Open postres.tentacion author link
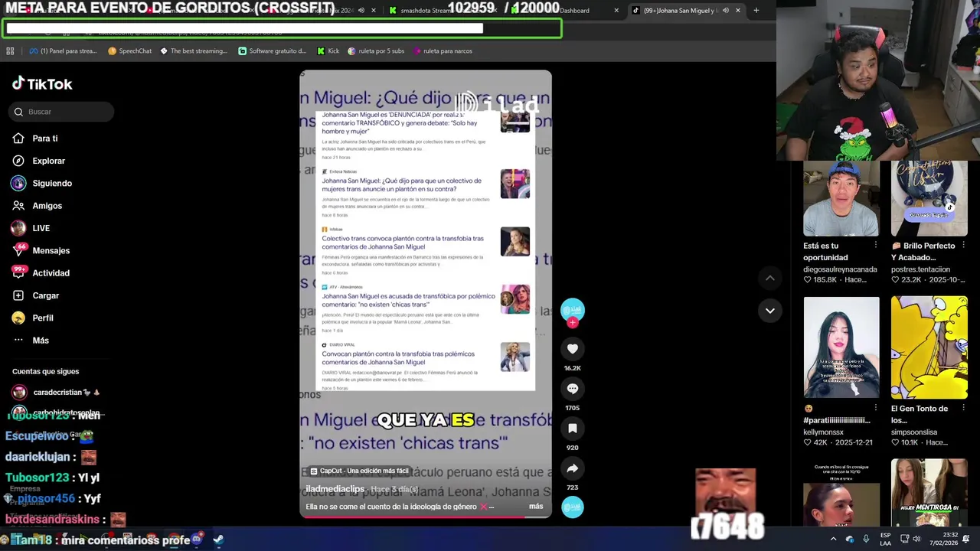This screenshot has height=551, width=980. [x=920, y=269]
